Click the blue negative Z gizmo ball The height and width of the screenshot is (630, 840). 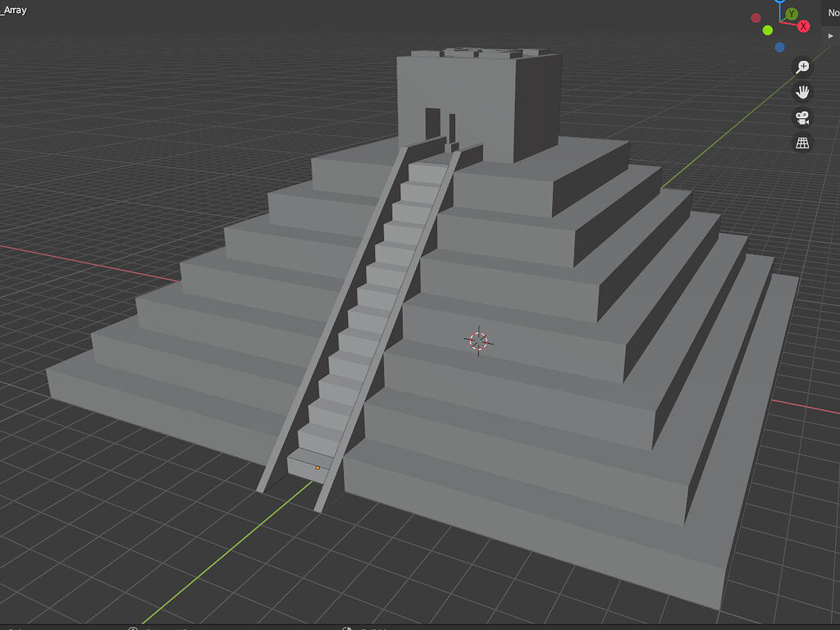tap(779, 48)
